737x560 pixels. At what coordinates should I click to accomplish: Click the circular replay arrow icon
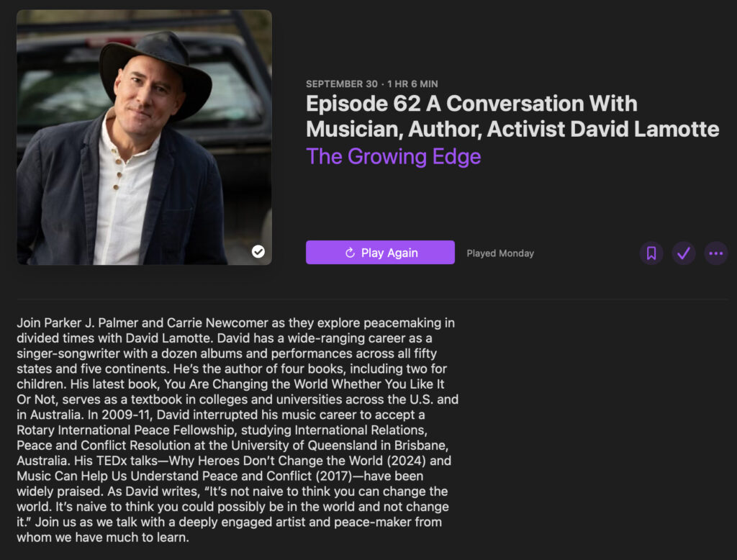click(x=350, y=253)
